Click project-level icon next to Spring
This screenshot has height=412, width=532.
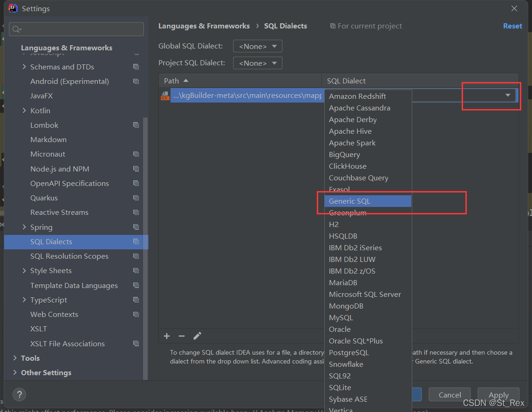tap(136, 227)
